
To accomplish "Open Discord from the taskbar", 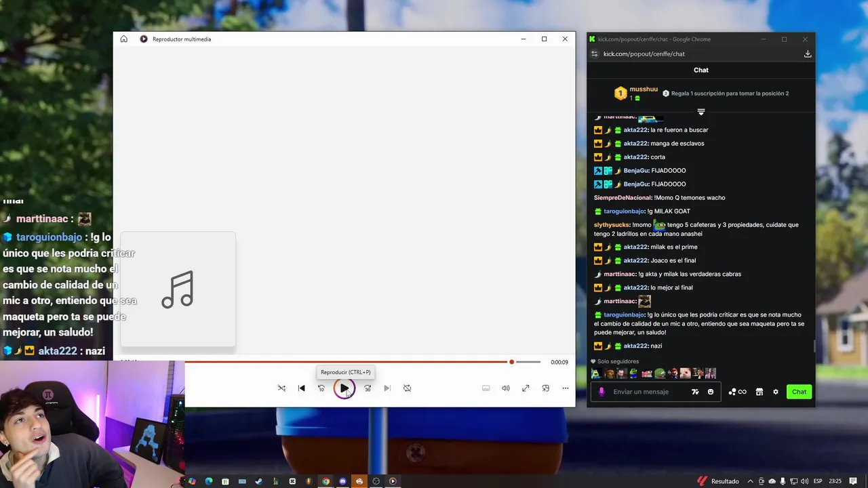I will point(342,481).
